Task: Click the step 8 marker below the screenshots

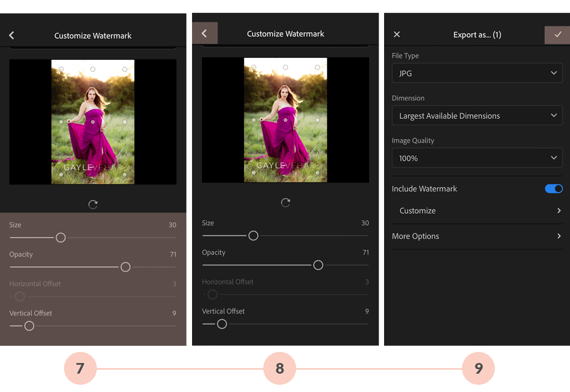Action: (x=280, y=368)
